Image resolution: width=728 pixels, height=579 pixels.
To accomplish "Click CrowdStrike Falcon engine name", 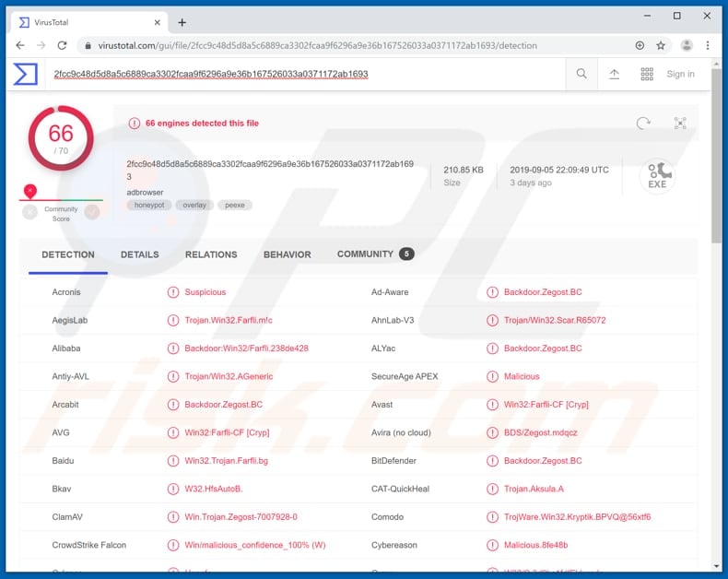I will [x=89, y=545].
